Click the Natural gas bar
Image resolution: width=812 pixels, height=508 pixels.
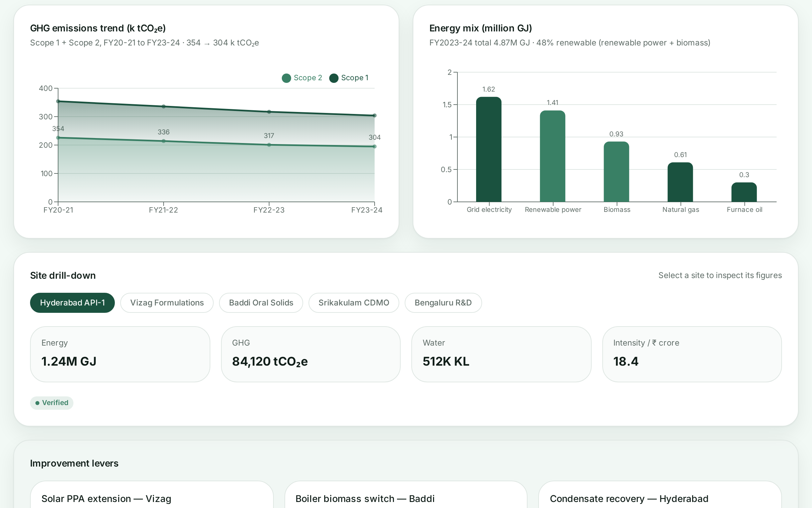tap(680, 182)
